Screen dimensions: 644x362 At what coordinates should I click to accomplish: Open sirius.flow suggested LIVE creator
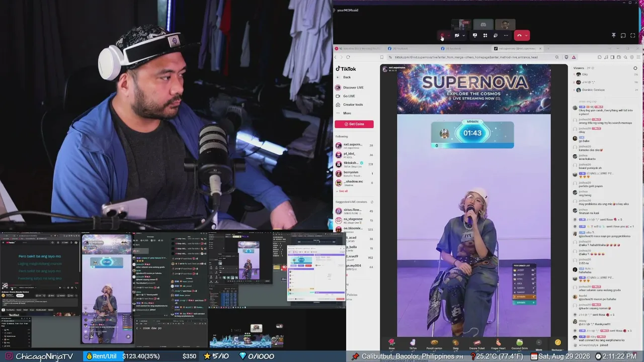354,211
